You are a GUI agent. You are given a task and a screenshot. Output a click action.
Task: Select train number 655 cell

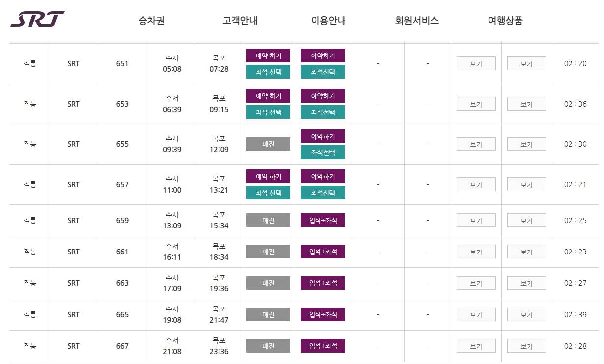[122, 144]
